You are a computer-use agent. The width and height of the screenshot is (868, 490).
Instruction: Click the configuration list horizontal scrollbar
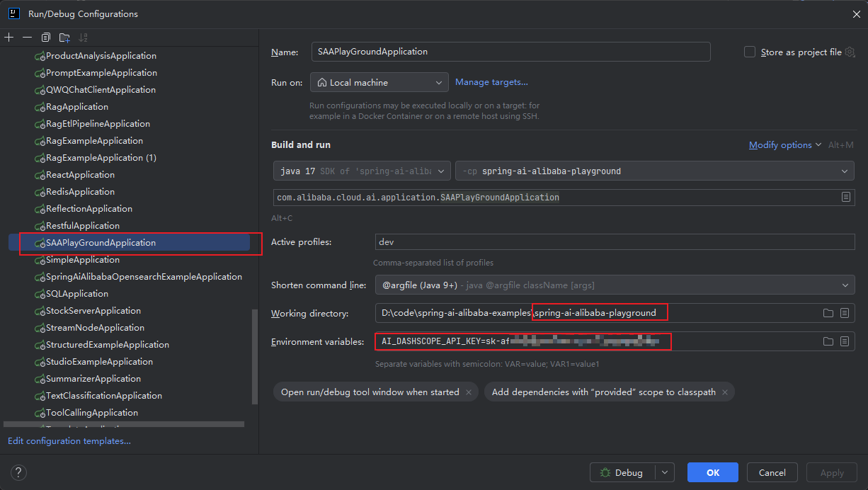(124, 424)
